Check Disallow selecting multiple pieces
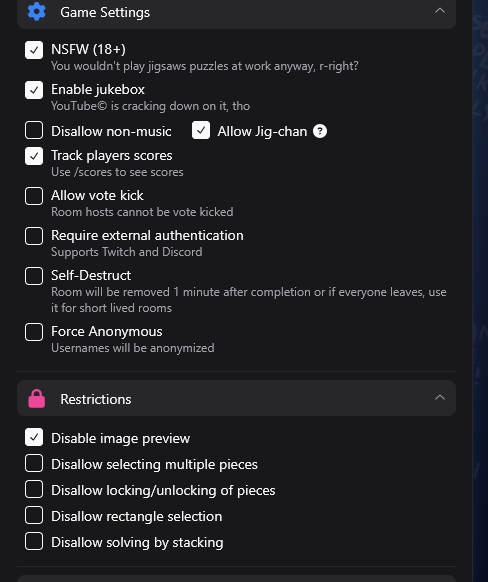488x582 pixels. pos(34,463)
